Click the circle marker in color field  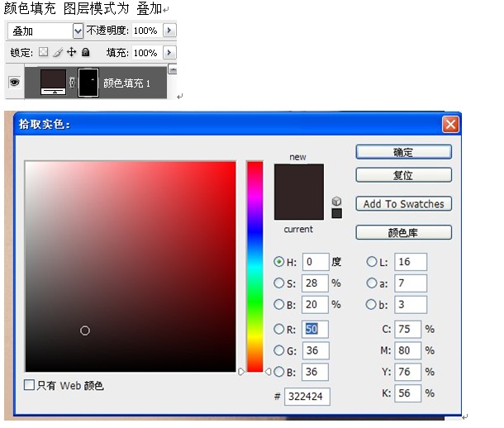pyautogui.click(x=85, y=331)
